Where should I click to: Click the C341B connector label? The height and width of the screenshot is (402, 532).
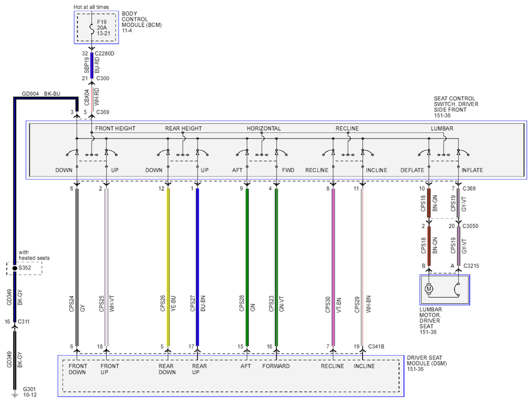click(x=376, y=347)
